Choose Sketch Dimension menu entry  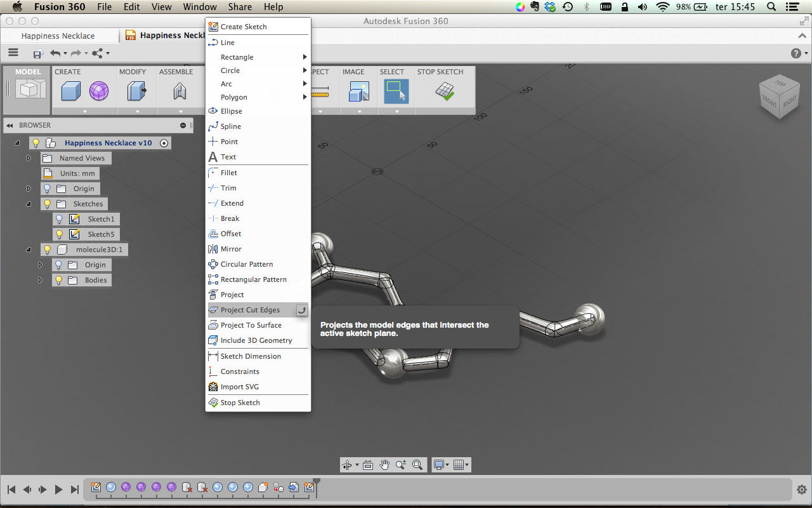click(x=258, y=356)
